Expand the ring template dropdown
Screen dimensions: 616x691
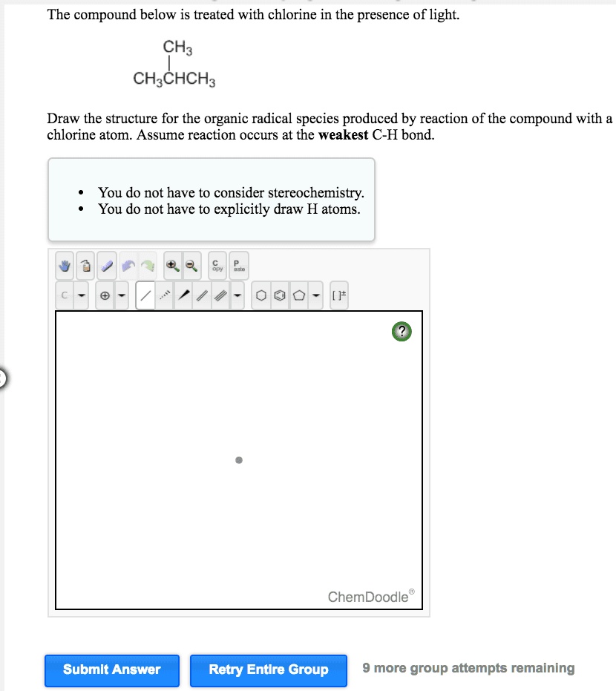pyautogui.click(x=315, y=295)
